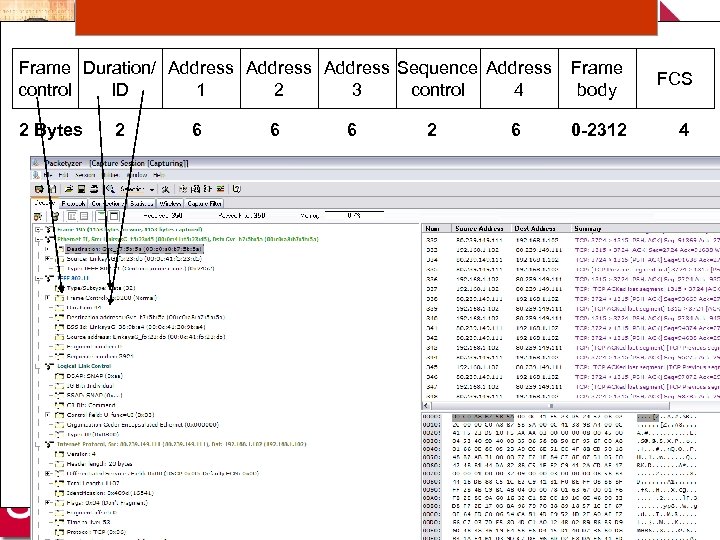Switch to the Connection tab

pyautogui.click(x=108, y=203)
